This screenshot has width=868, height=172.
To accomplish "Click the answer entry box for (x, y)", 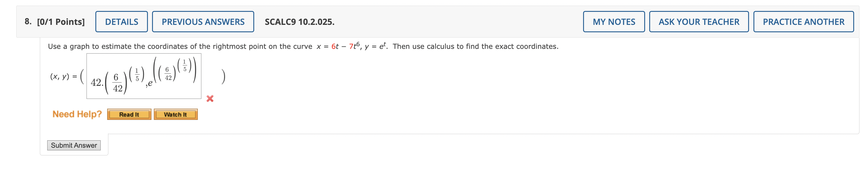I will [x=143, y=76].
